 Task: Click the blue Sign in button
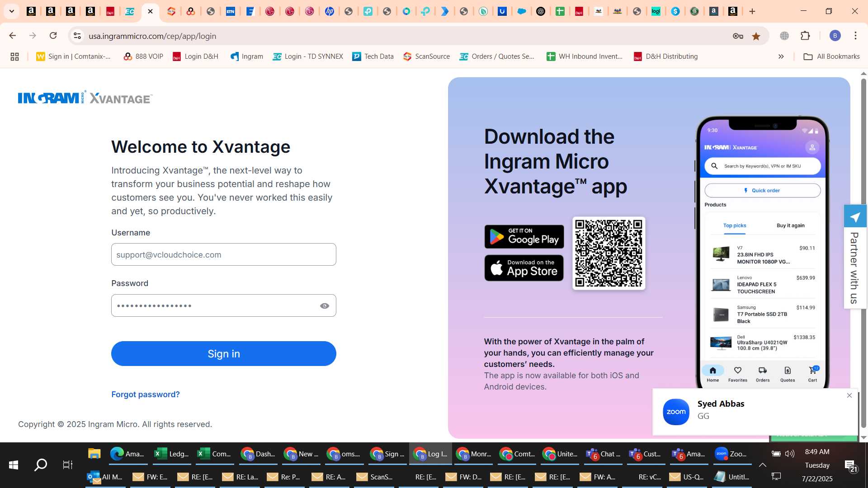[224, 354]
